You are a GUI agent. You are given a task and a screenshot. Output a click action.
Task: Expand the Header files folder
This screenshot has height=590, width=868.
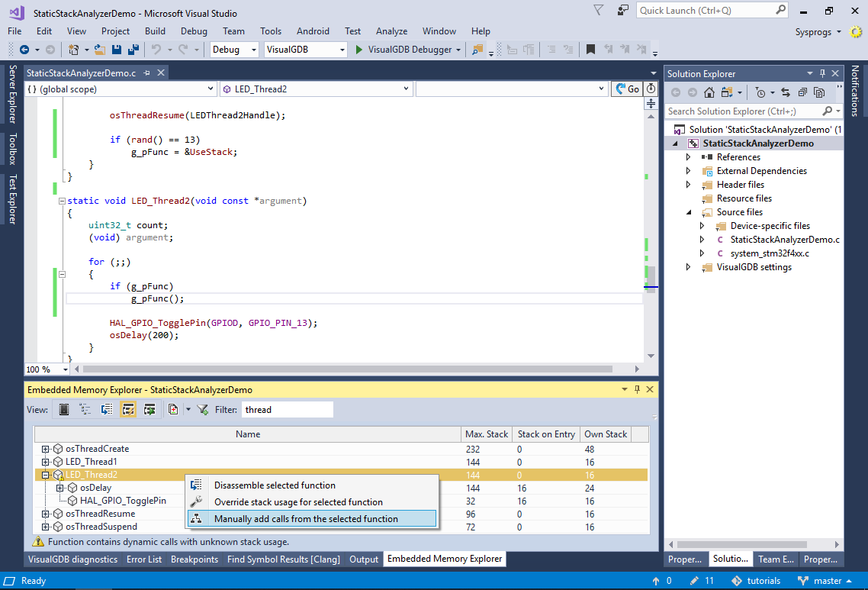(689, 185)
